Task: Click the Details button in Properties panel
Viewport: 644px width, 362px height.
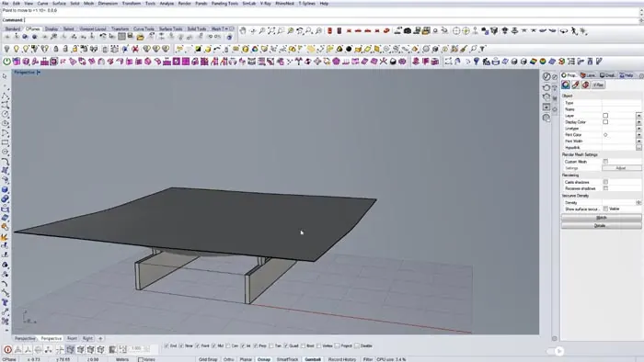Action: 602,225
